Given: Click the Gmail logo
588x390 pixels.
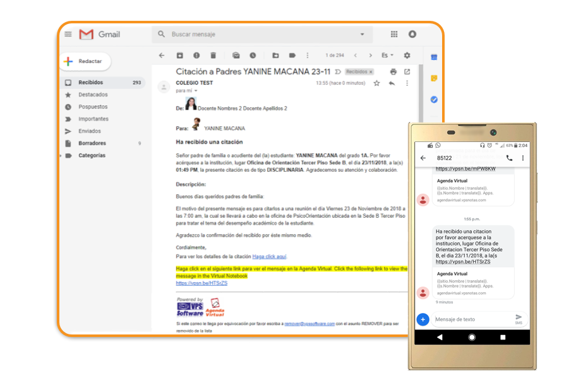Looking at the screenshot, I should (99, 35).
